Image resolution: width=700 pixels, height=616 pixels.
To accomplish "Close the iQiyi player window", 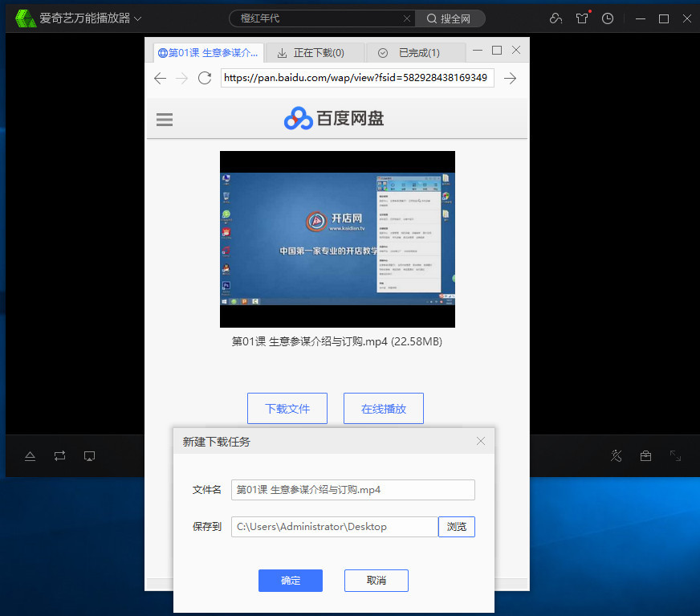I will pos(687,18).
